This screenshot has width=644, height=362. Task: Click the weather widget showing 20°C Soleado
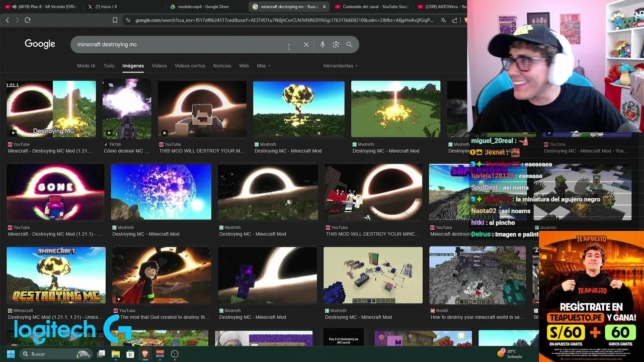coord(511,354)
